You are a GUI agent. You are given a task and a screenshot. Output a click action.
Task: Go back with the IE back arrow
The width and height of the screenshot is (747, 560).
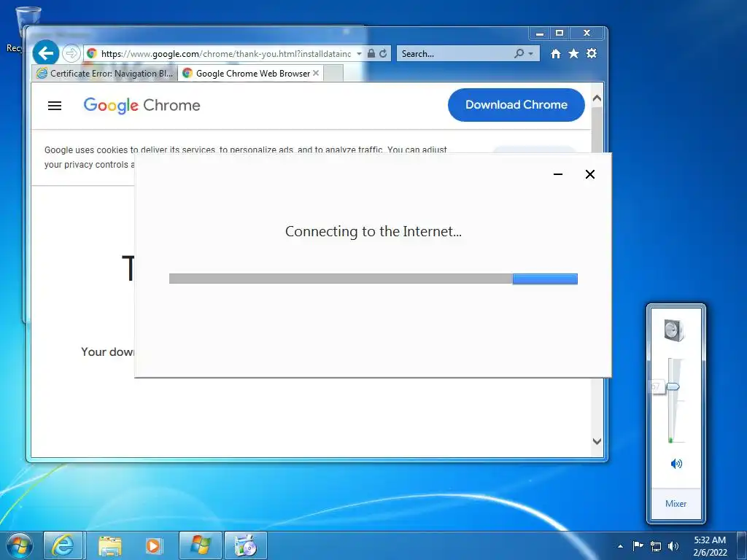click(46, 52)
